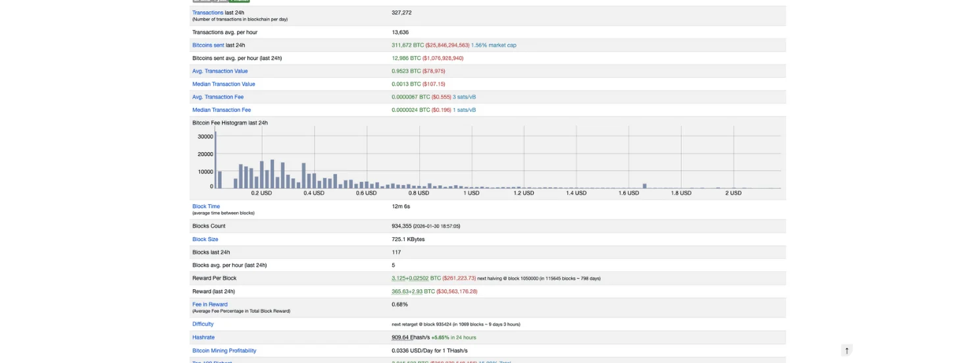The width and height of the screenshot is (980, 363).
Task: Click the Avg. Transaction Value link
Action: tap(220, 71)
